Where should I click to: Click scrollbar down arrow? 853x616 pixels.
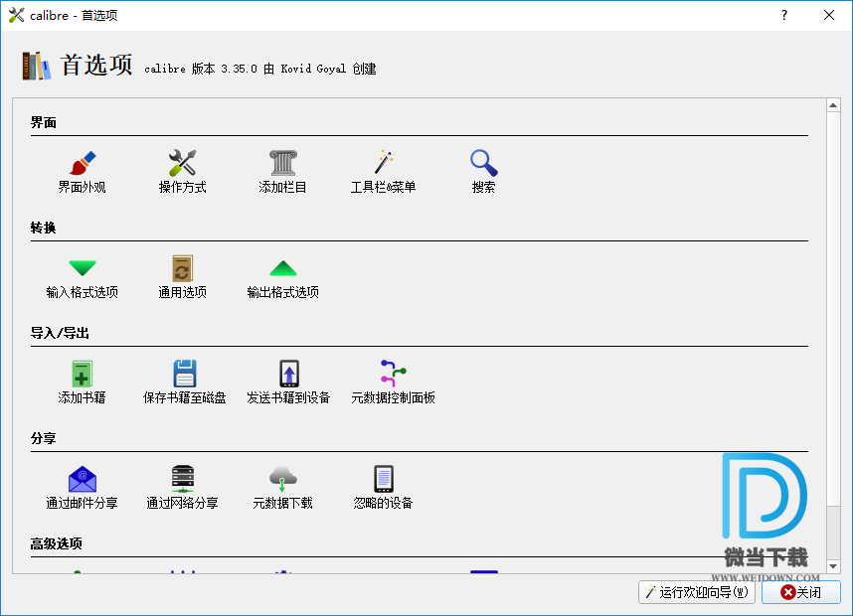(833, 566)
